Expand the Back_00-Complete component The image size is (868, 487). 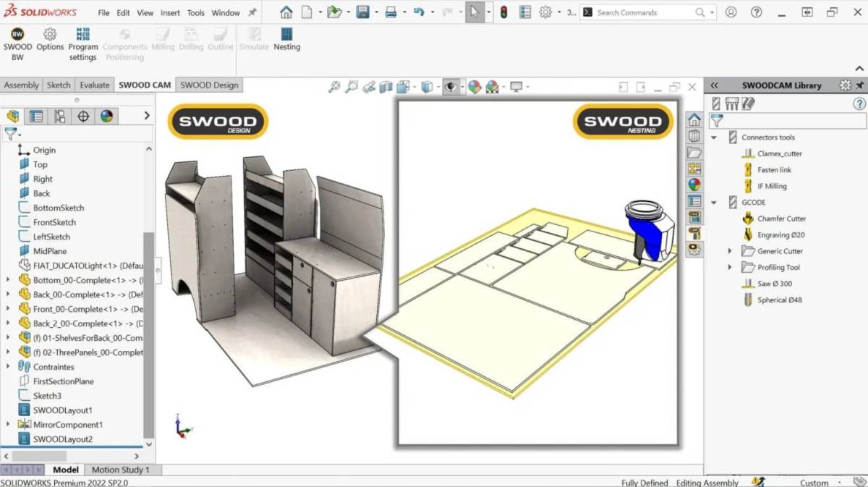8,295
